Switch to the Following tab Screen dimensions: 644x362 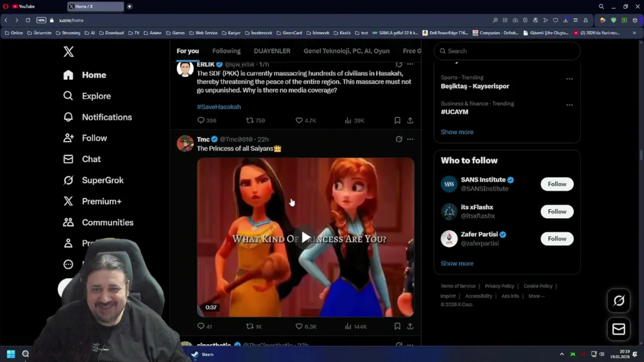coord(226,51)
